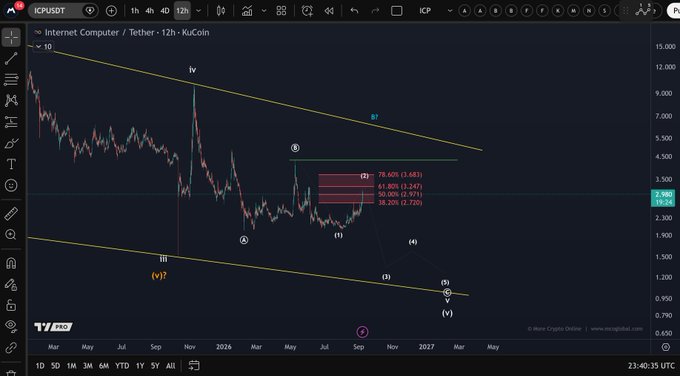The height and width of the screenshot is (376, 680).
Task: Switch to the 4h timeframe
Action: [x=150, y=11]
